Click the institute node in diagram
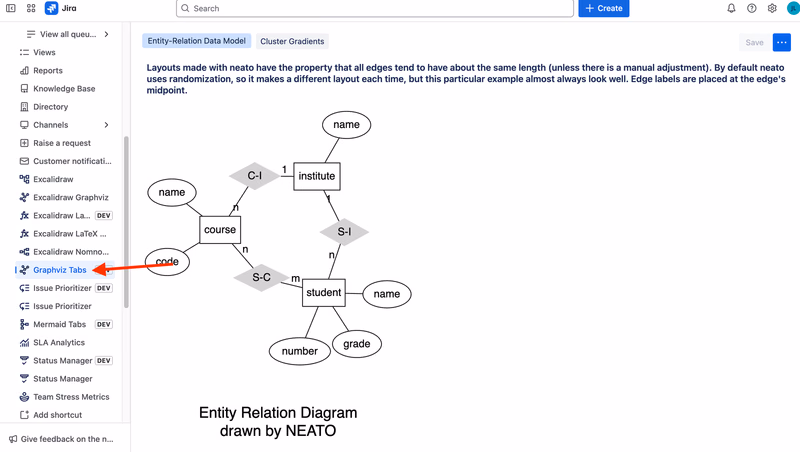800x452 pixels. pos(317,177)
